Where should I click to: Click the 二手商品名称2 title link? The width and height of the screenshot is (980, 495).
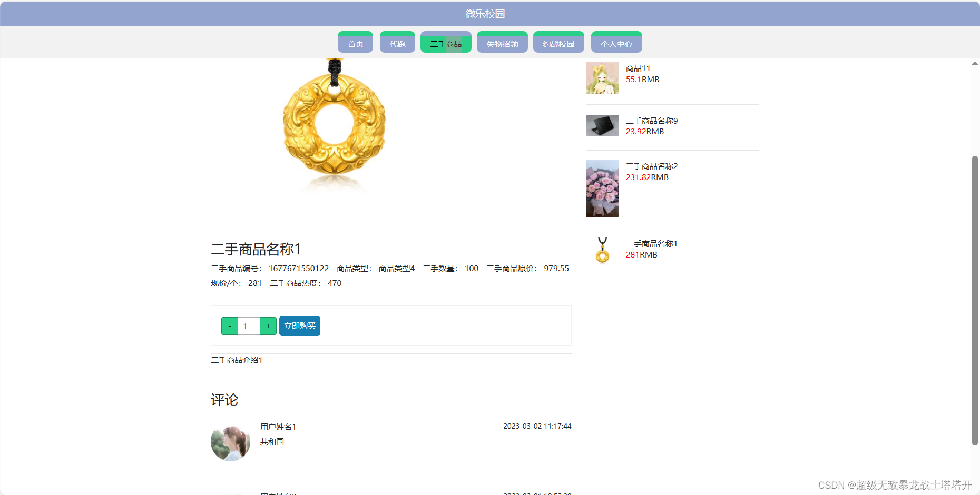click(652, 166)
